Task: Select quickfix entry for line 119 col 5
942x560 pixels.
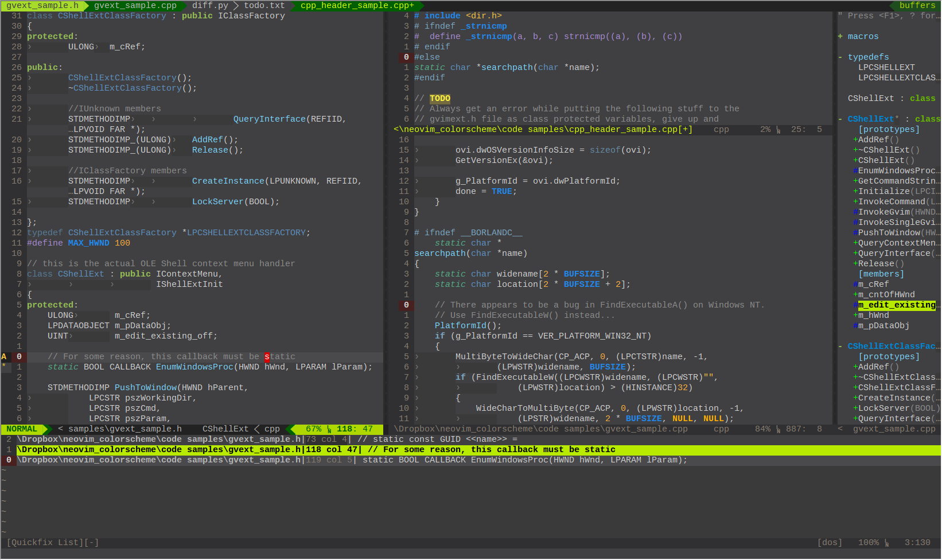Action: point(344,460)
